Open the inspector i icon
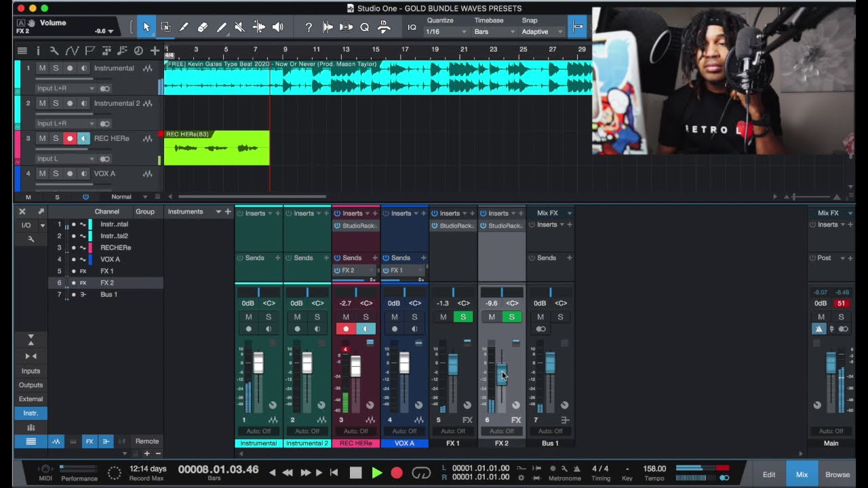This screenshot has width=868, height=488. 38,50
